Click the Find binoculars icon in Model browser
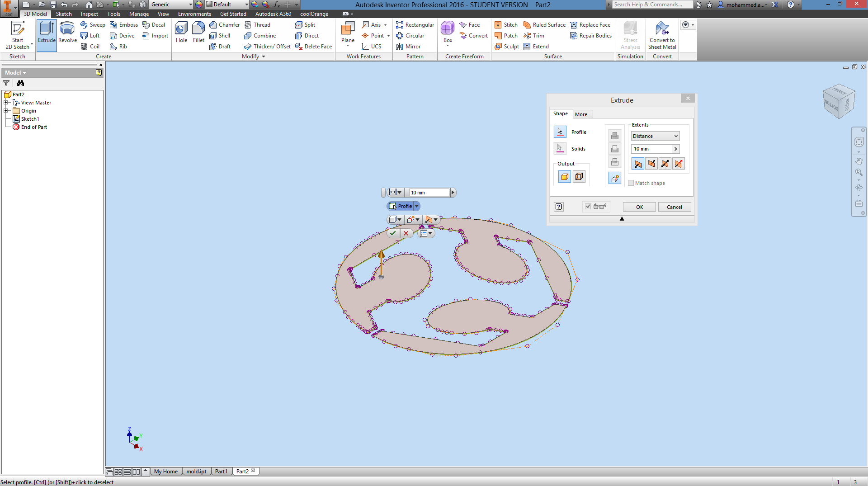Viewport: 868px width, 486px height. click(x=20, y=83)
